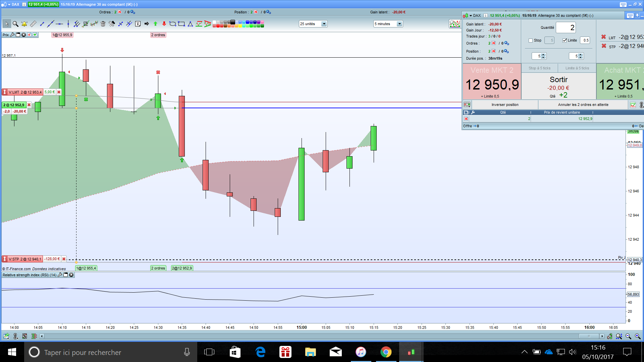Open the 25 unités dropdown
This screenshot has height=362, width=644.
point(324,24)
